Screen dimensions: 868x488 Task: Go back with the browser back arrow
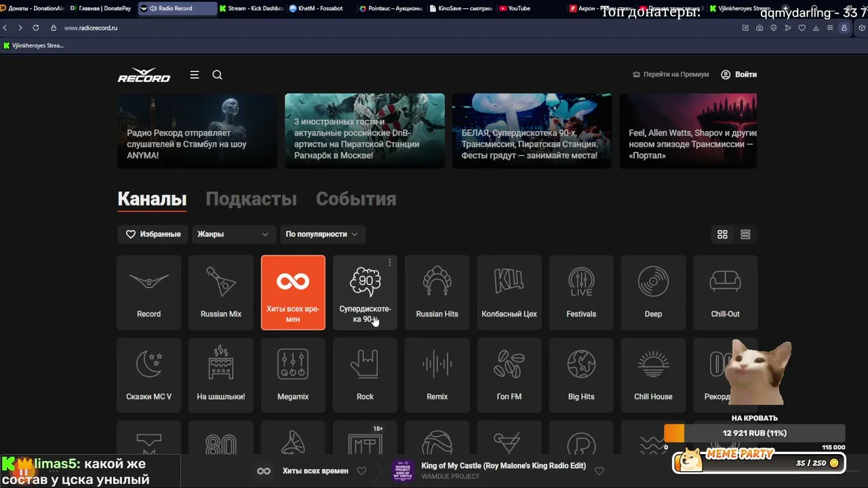click(x=5, y=28)
